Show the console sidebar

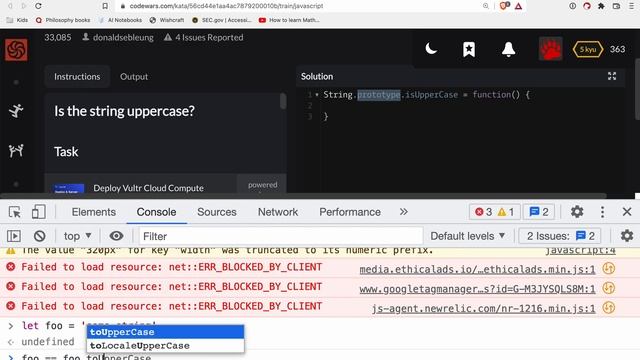[14, 236]
